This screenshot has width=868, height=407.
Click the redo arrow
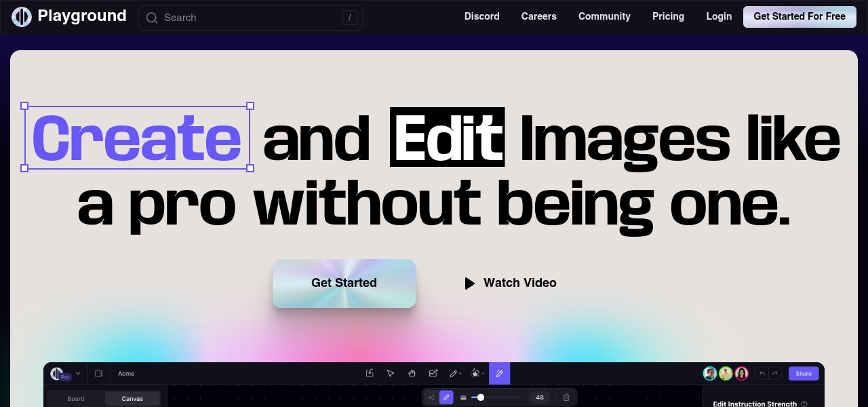pos(774,373)
